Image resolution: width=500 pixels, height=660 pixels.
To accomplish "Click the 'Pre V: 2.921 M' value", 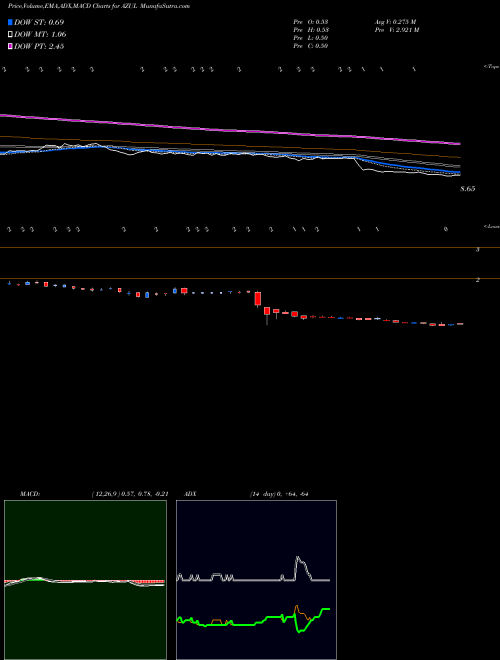I will [396, 30].
